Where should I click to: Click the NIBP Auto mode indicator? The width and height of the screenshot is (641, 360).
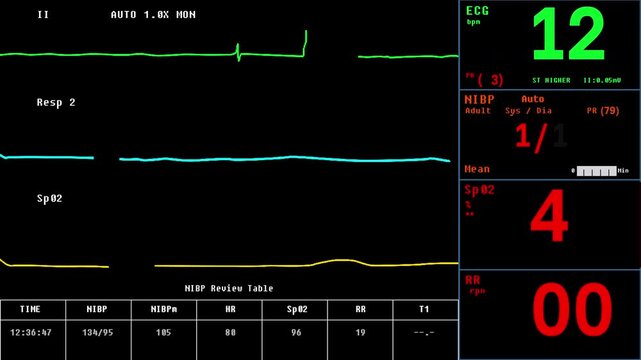pyautogui.click(x=533, y=99)
